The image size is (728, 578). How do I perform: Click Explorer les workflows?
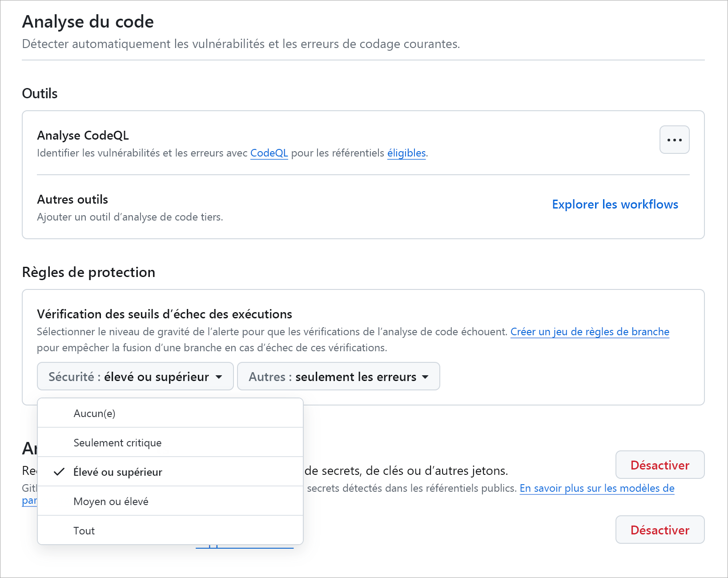tap(615, 205)
